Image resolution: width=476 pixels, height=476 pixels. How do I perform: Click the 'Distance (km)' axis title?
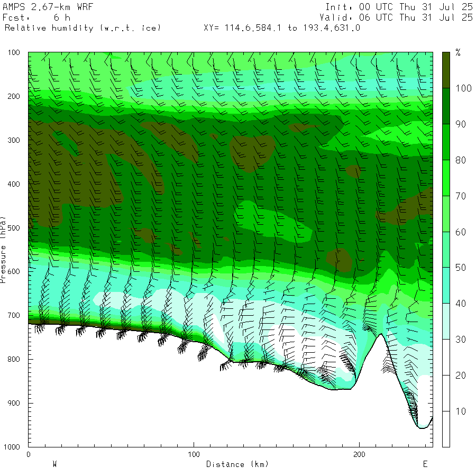(237, 464)
